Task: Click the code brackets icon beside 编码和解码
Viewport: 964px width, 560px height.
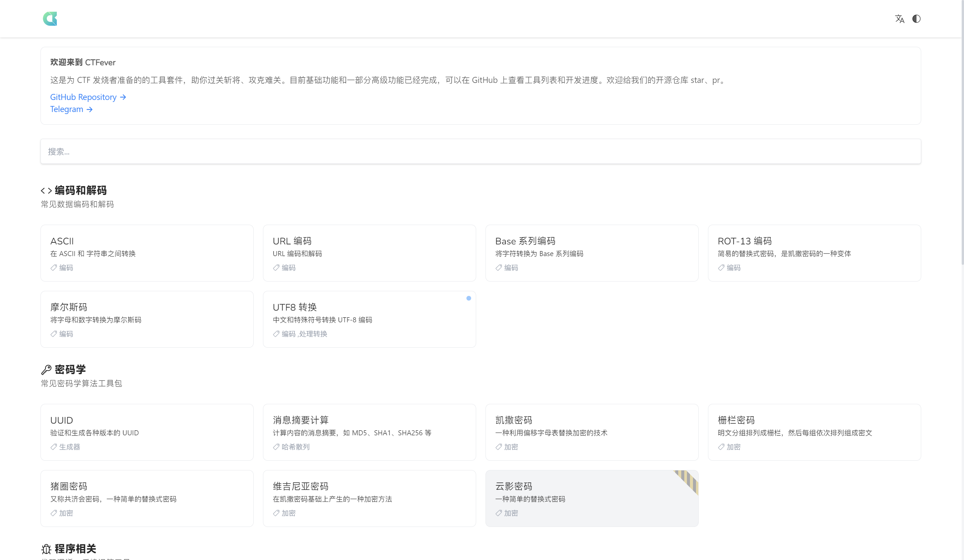Action: coord(46,190)
